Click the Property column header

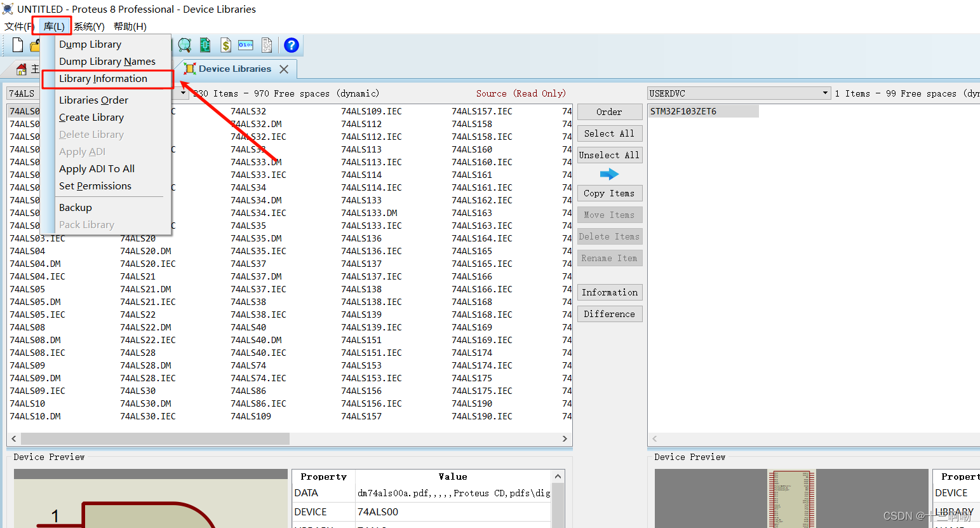tap(323, 477)
